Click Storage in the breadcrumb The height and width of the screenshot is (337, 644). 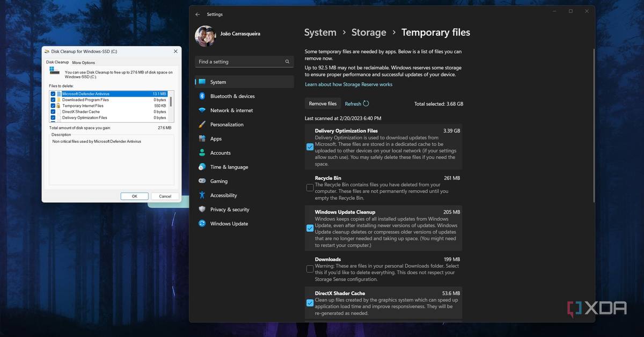coord(369,33)
